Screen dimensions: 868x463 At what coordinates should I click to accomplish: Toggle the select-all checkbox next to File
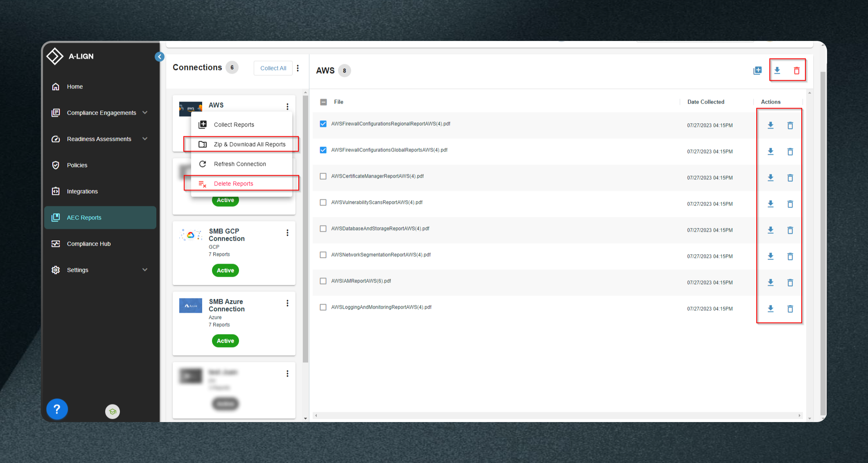point(323,102)
